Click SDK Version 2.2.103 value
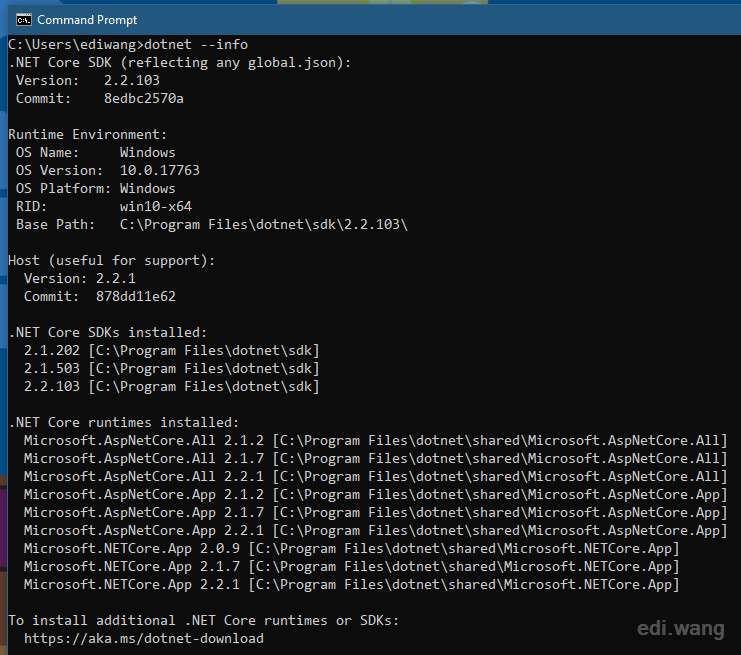 [132, 80]
